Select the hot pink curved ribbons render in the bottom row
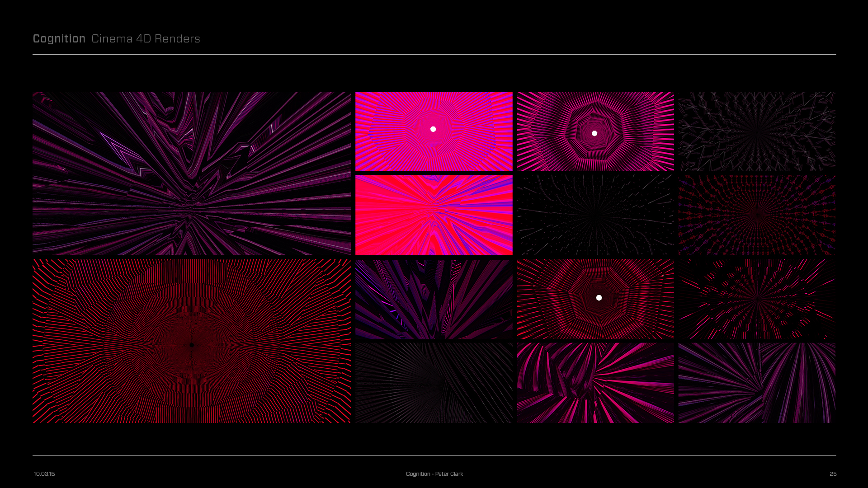Screen dimensions: 868x488 pyautogui.click(x=595, y=383)
